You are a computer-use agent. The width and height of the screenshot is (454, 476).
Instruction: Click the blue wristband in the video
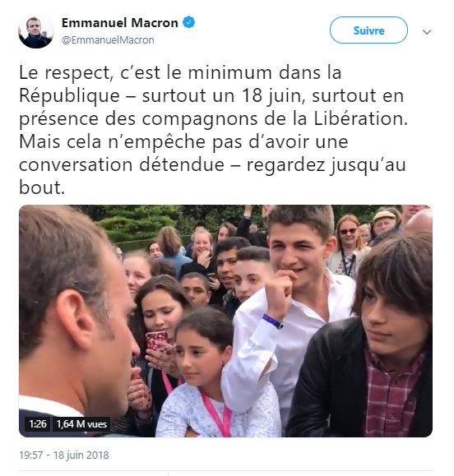[273, 321]
